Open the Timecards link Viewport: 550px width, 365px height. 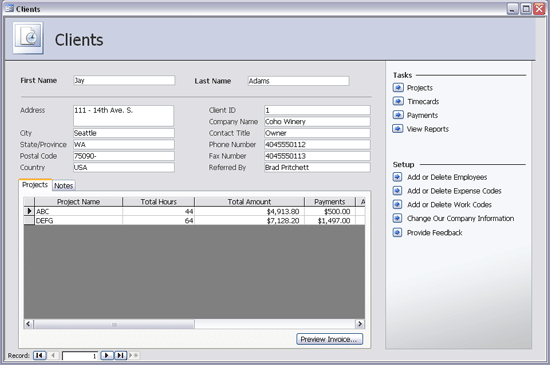423,101
